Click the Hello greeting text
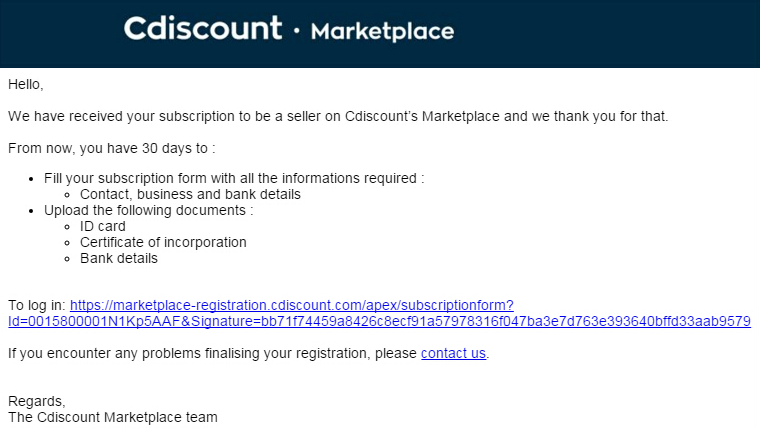 tap(26, 84)
